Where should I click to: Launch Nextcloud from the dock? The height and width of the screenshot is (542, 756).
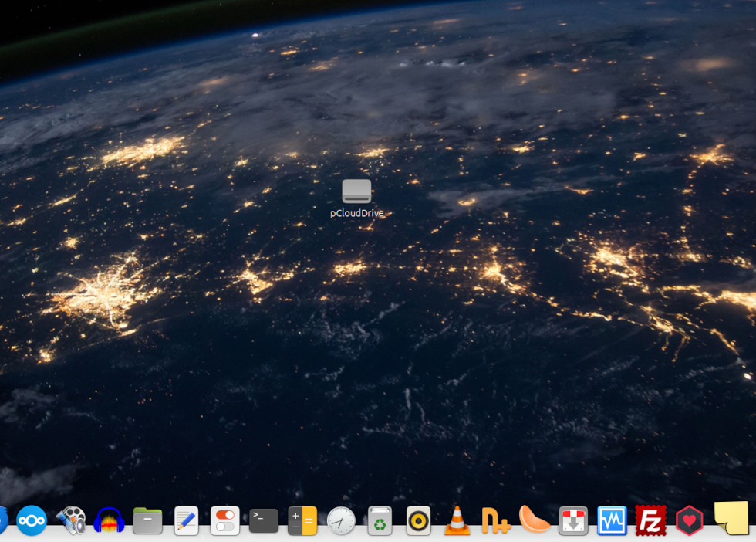coord(32,520)
